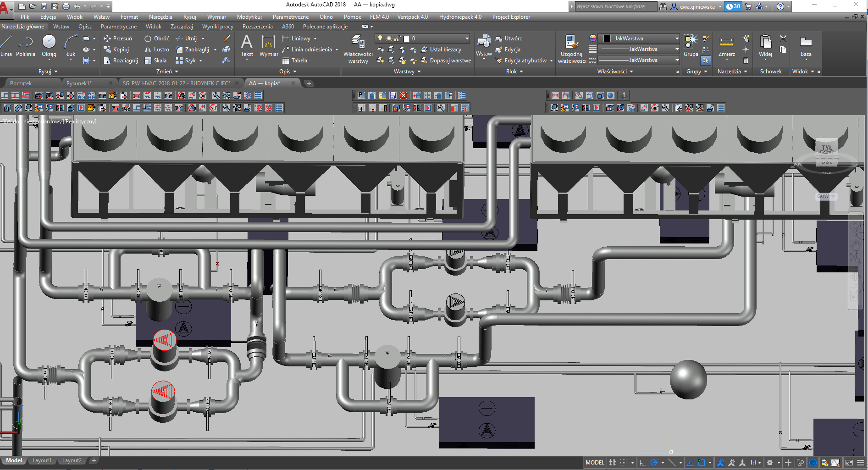Select the Linia drawing tool
Viewport: 868px width, 470px height.
[x=6, y=45]
